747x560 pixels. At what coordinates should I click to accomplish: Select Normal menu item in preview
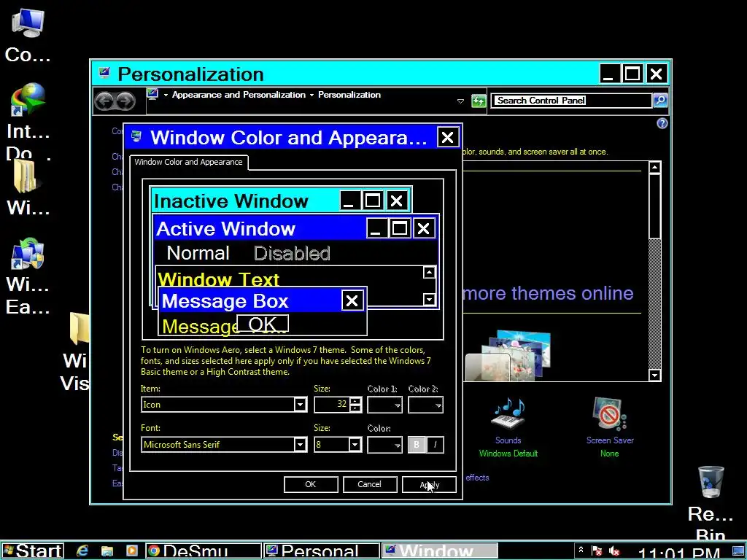(198, 253)
